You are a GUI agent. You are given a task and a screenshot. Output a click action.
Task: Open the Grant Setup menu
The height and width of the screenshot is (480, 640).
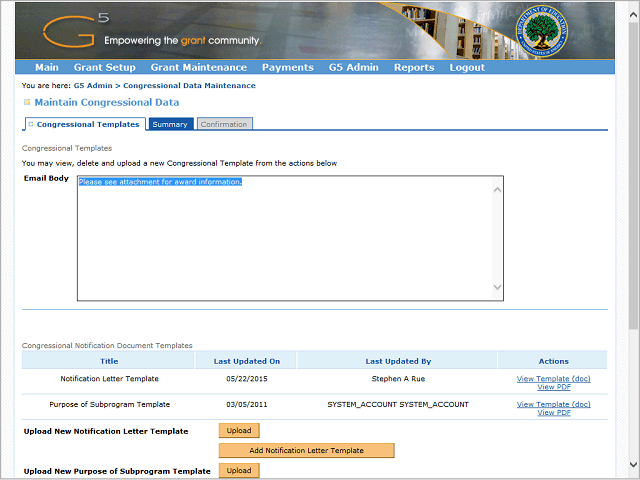tap(104, 67)
